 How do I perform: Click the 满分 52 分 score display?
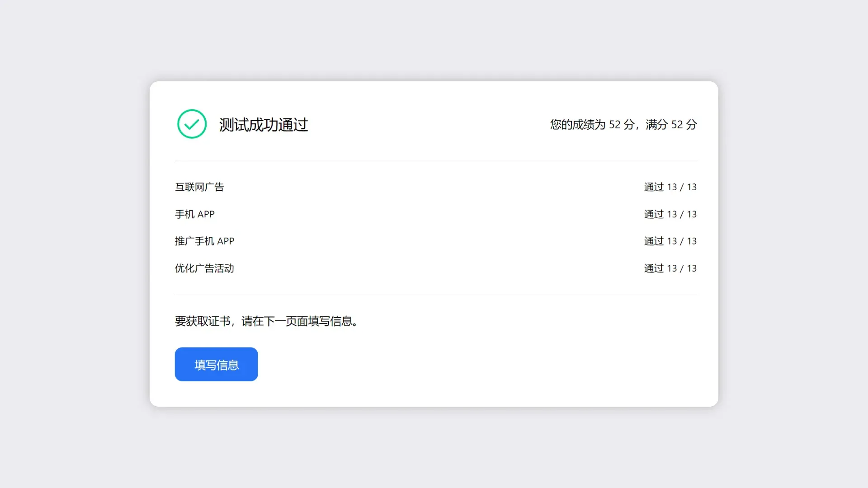click(671, 125)
